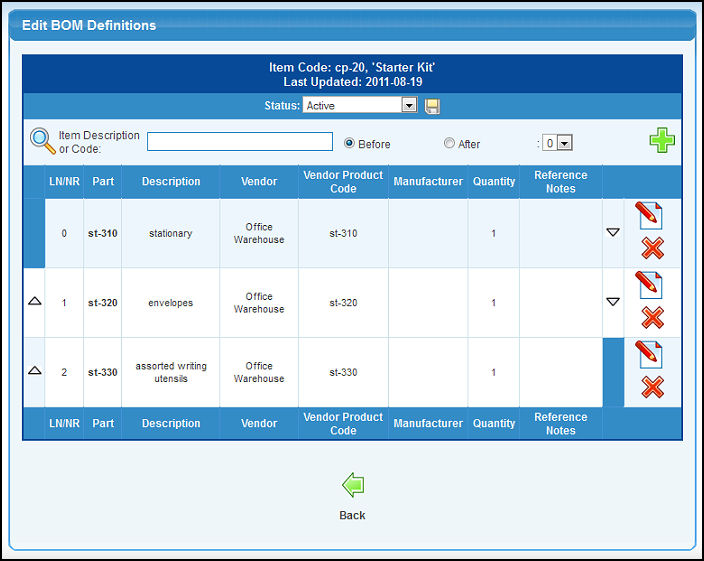Edit the st-330 writing utensils row
The height and width of the screenshot is (561, 704).
[649, 355]
